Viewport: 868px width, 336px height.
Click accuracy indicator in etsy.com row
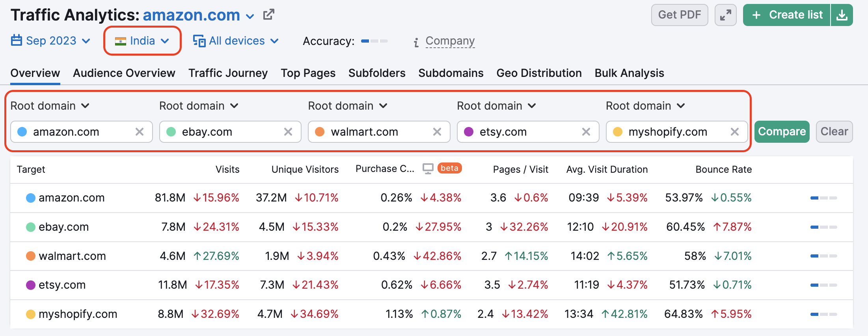[823, 285]
